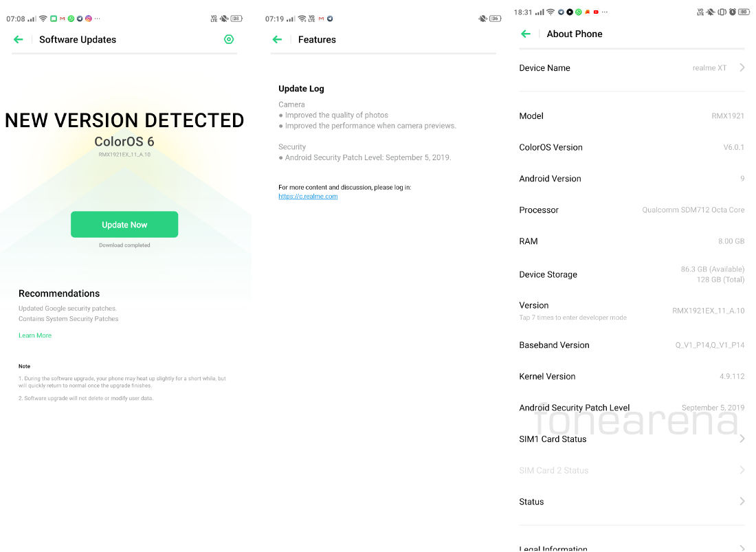The height and width of the screenshot is (552, 756).
Task: Tap the Kernel Version row
Action: (631, 377)
